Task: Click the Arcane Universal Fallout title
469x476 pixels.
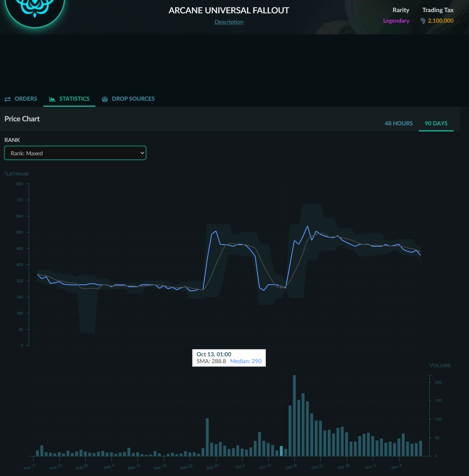Action: pyautogui.click(x=229, y=11)
